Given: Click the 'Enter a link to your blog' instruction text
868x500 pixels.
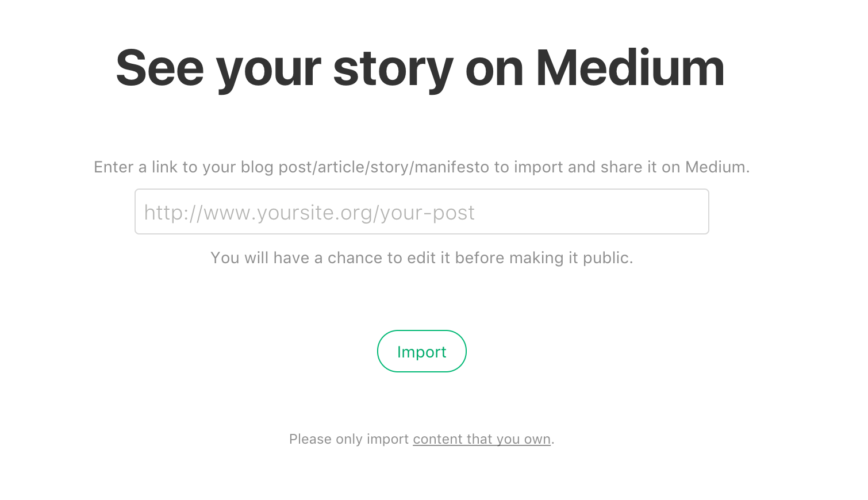Looking at the screenshot, I should tap(421, 167).
